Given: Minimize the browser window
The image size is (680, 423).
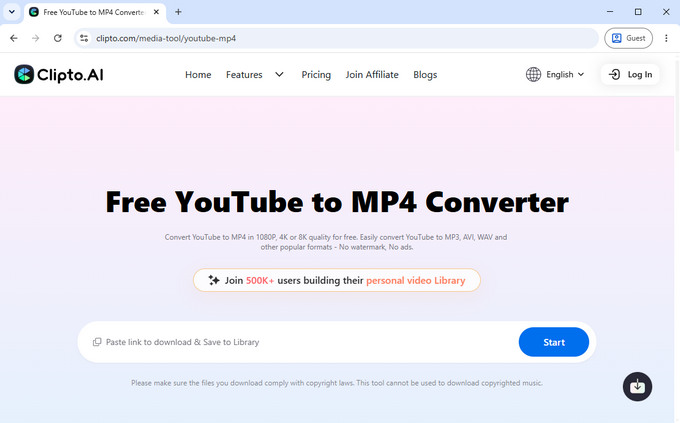Looking at the screenshot, I should tap(610, 12).
